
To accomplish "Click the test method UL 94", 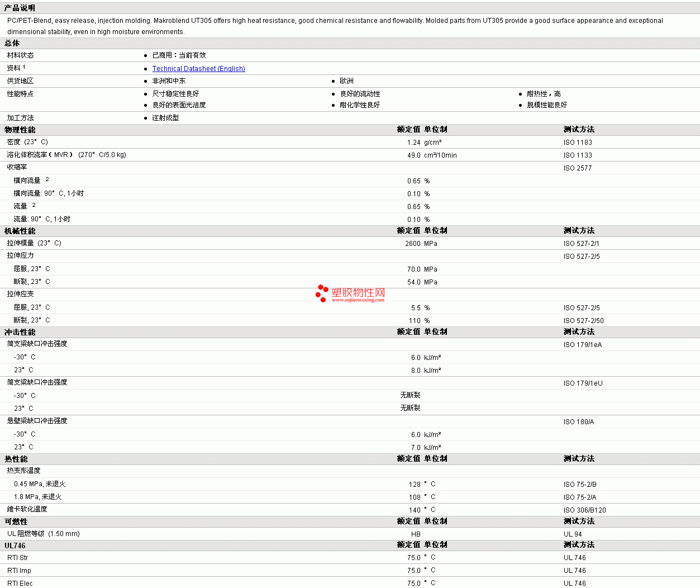I will pyautogui.click(x=573, y=534).
